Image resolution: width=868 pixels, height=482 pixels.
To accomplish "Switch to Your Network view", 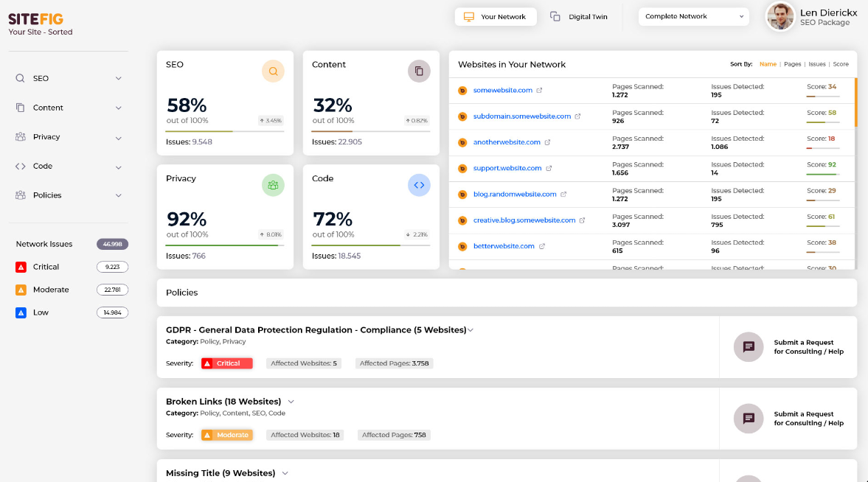I will pyautogui.click(x=496, y=17).
